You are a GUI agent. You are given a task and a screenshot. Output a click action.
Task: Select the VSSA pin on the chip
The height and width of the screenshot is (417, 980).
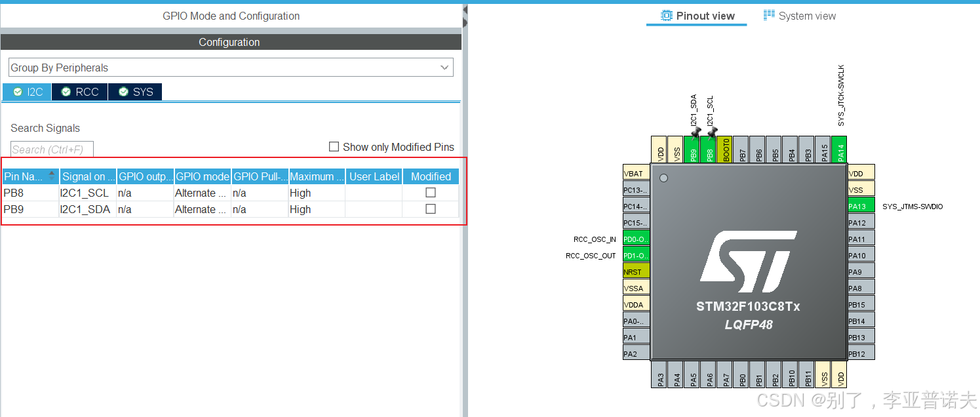[636, 288]
